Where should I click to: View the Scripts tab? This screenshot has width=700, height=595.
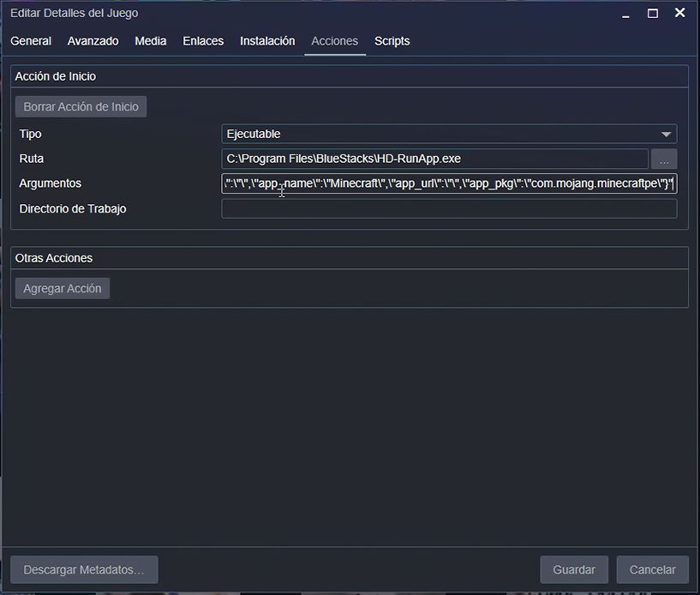click(392, 40)
